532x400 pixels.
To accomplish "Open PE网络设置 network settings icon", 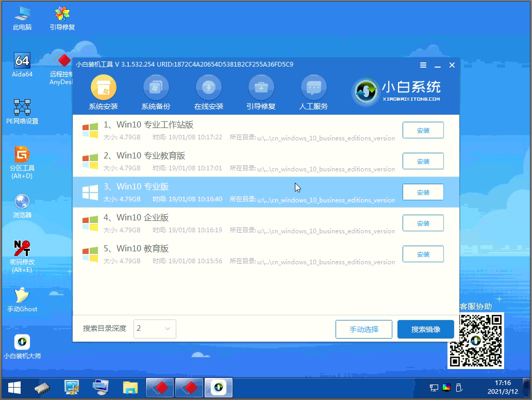I will coord(22,107).
